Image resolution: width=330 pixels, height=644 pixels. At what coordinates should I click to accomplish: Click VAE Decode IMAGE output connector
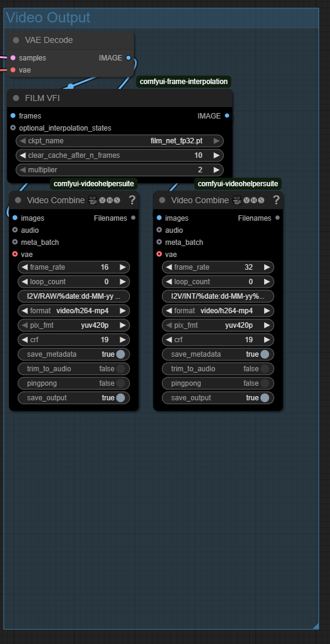129,58
